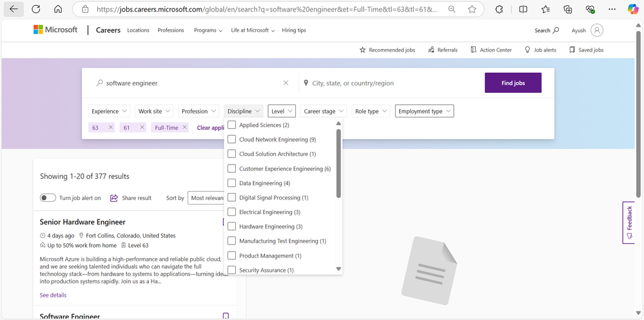Check the Hardware Engineering (3) box

point(231,226)
